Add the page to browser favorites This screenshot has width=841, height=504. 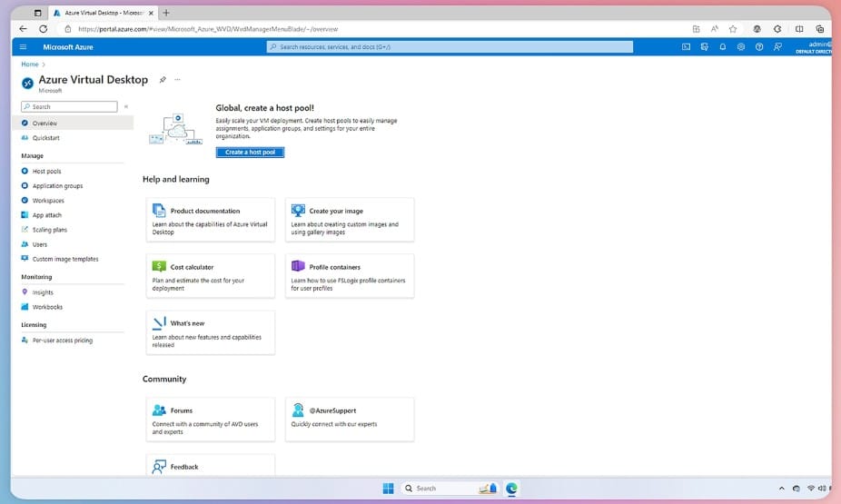(733, 29)
